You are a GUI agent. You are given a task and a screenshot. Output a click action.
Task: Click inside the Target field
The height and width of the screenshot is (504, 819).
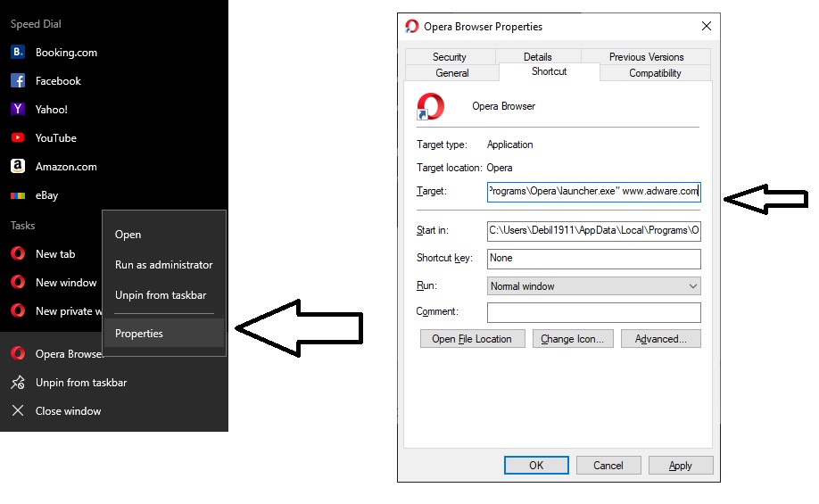coord(594,192)
